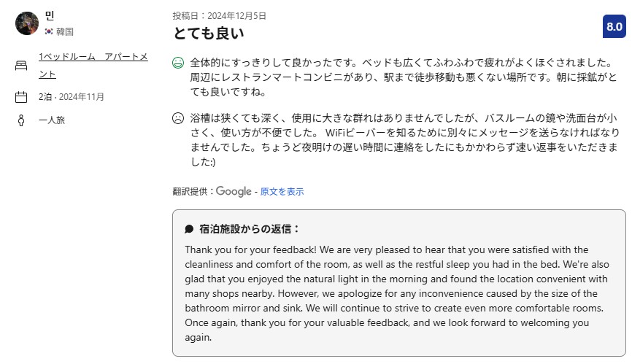Click the sad face icon
Image resolution: width=632 pixels, height=364 pixels.
click(177, 118)
